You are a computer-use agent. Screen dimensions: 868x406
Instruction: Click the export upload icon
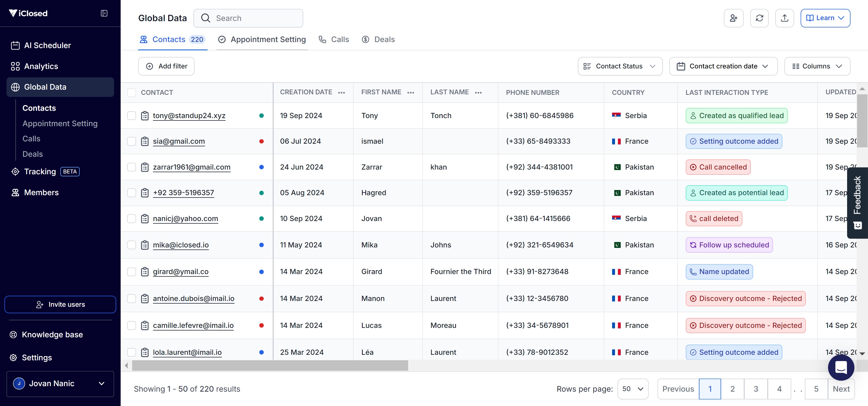(784, 18)
